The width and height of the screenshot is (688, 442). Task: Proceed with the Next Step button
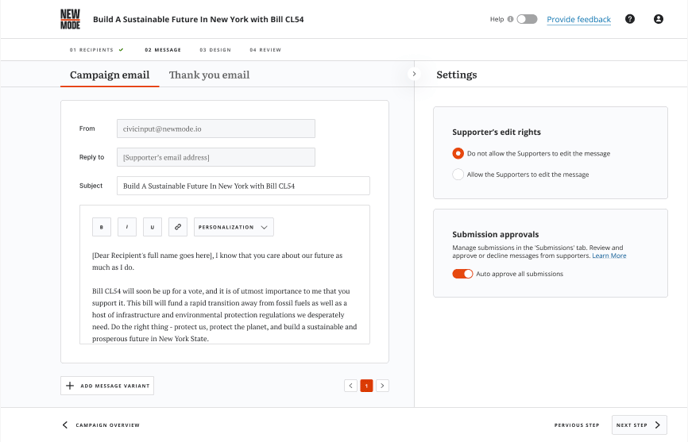point(639,425)
